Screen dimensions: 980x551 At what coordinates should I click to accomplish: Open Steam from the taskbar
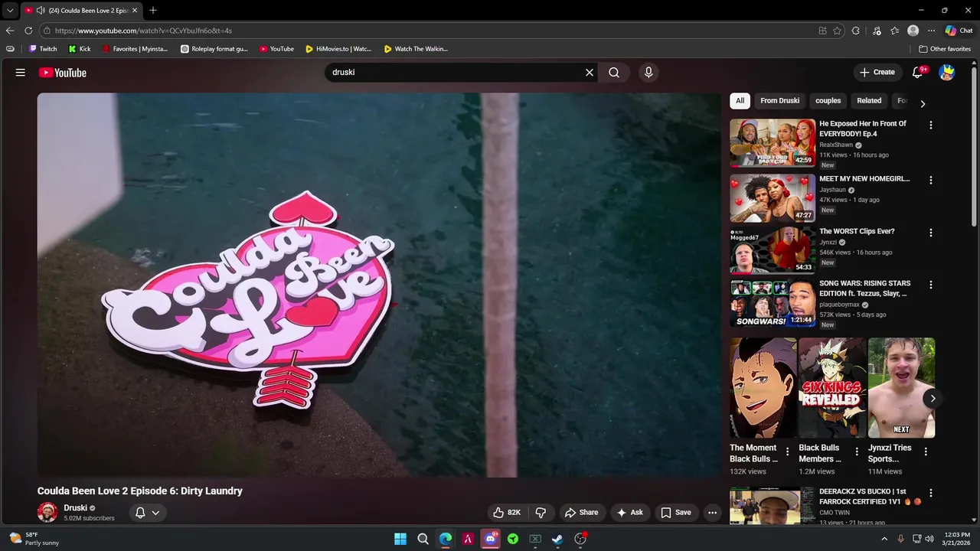558,539
